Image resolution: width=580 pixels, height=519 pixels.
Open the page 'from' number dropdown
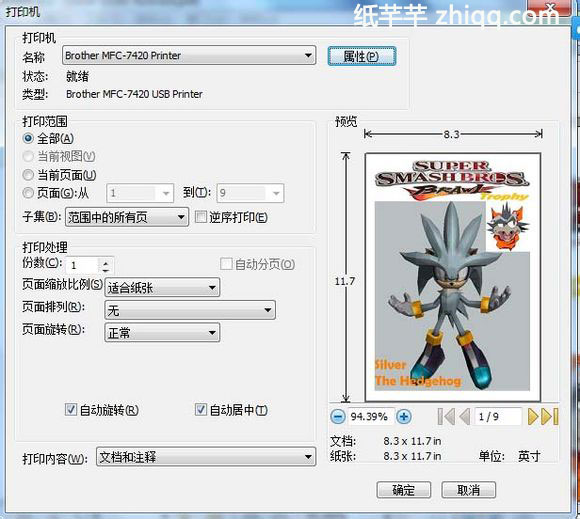coord(140,193)
